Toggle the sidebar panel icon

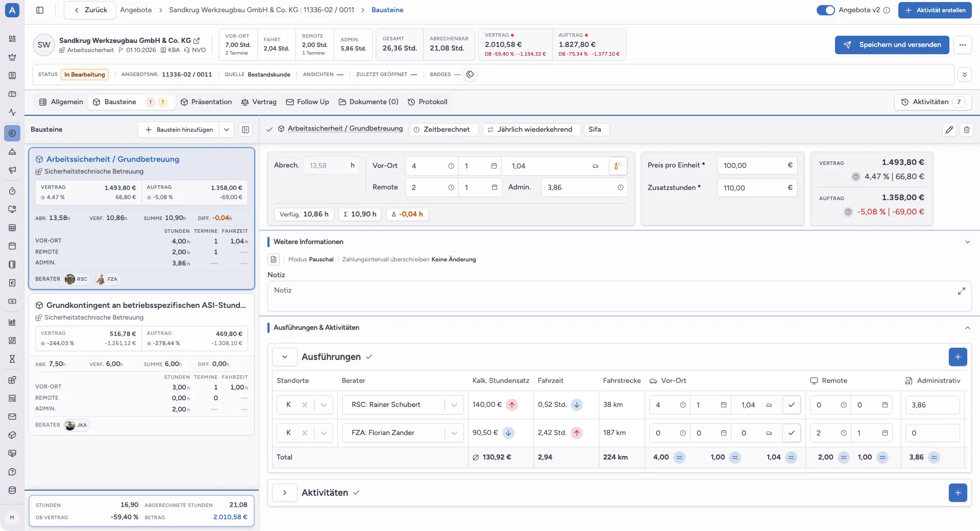pyautogui.click(x=40, y=10)
